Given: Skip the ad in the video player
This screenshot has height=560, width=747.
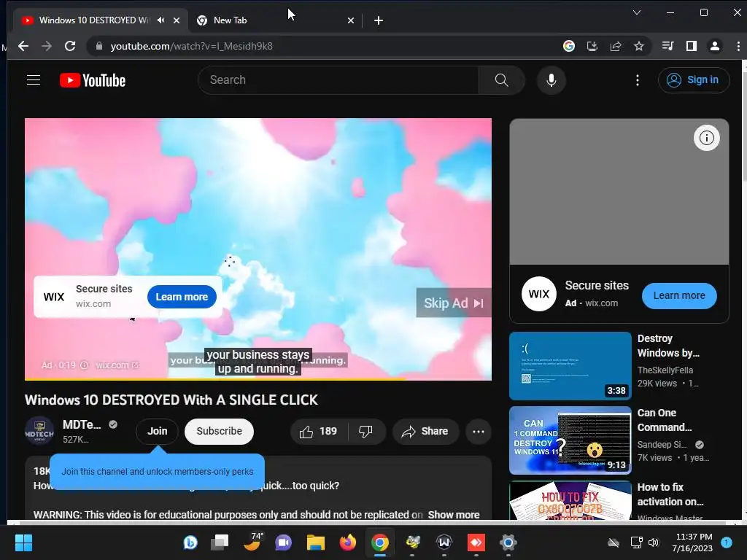Looking at the screenshot, I should [x=454, y=303].
